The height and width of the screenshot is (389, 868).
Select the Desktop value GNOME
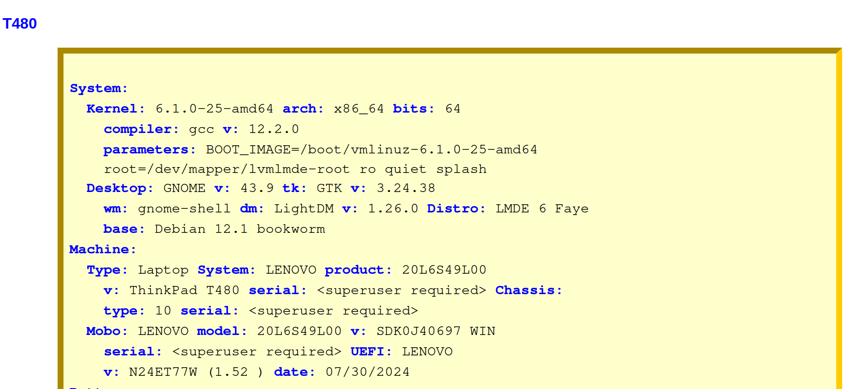point(184,188)
